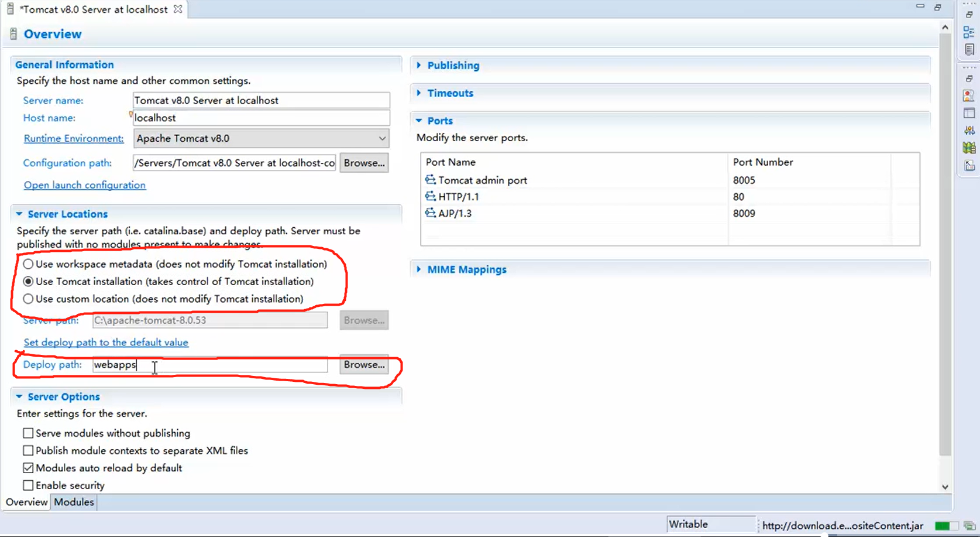The image size is (980, 537).
Task: Expand the Publishing section
Action: [x=419, y=65]
